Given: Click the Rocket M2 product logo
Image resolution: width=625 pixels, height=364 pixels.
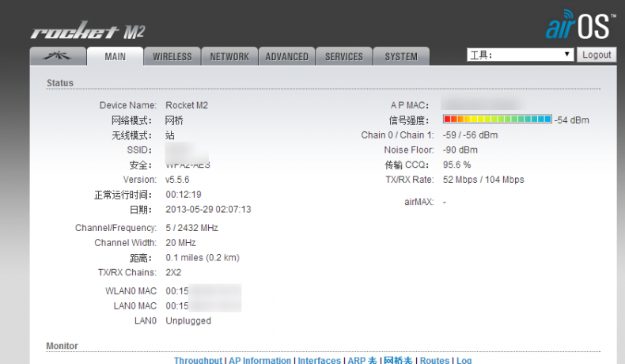Looking at the screenshot, I should coord(88,31).
